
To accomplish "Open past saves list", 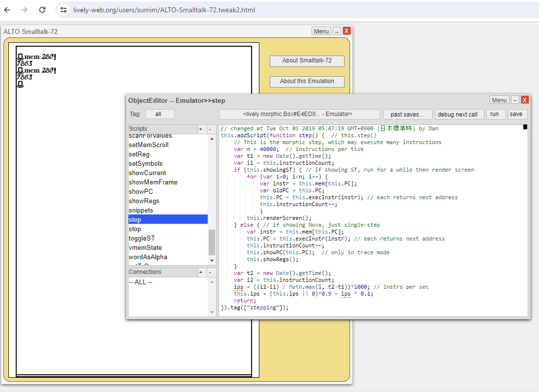I will [407, 115].
